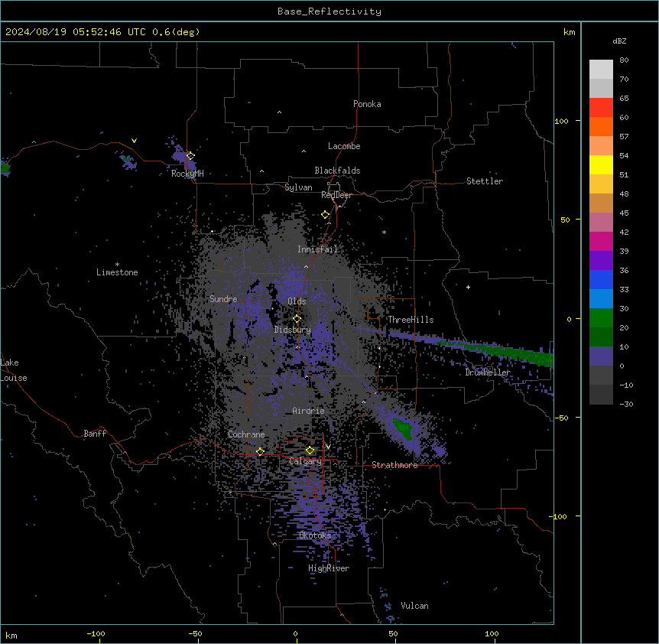Image resolution: width=659 pixels, height=644 pixels.
Task: Click the Okotoks town label
Action: [x=315, y=535]
